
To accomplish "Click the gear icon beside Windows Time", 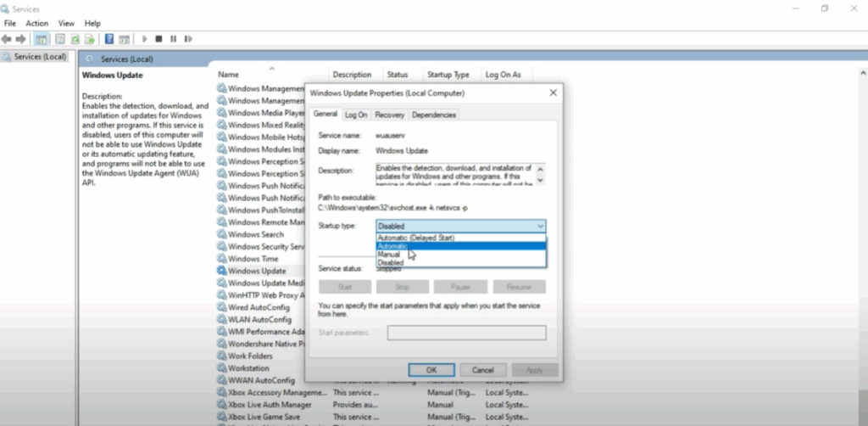I will click(x=222, y=259).
